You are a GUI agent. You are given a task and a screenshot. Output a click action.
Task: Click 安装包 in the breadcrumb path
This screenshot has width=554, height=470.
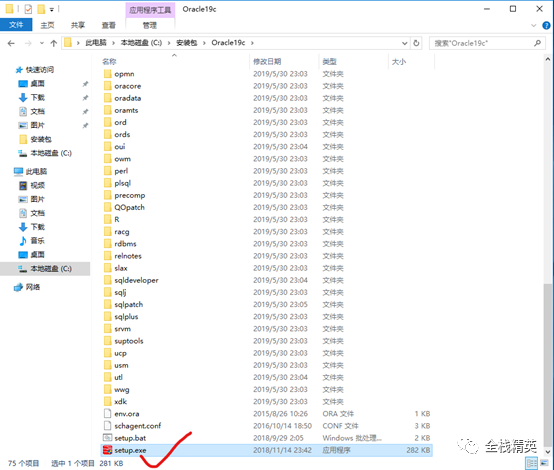pos(186,43)
